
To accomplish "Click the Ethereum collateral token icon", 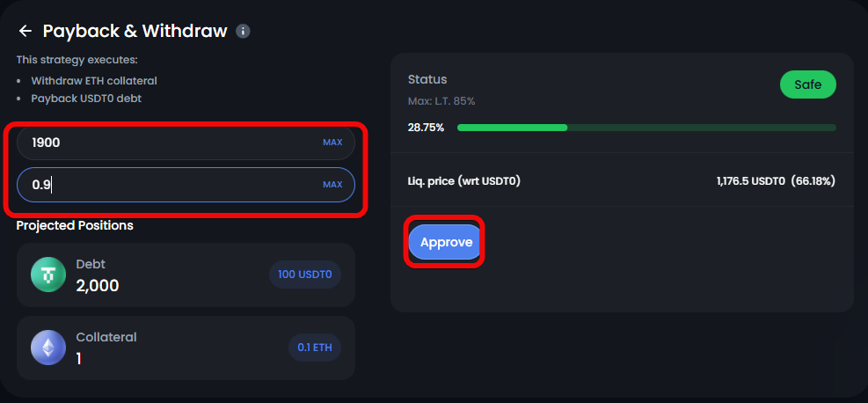I will [x=48, y=348].
